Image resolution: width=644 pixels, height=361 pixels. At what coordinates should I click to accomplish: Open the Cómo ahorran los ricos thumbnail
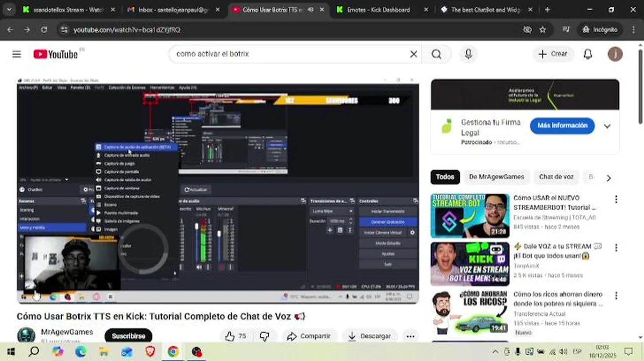pos(470,312)
